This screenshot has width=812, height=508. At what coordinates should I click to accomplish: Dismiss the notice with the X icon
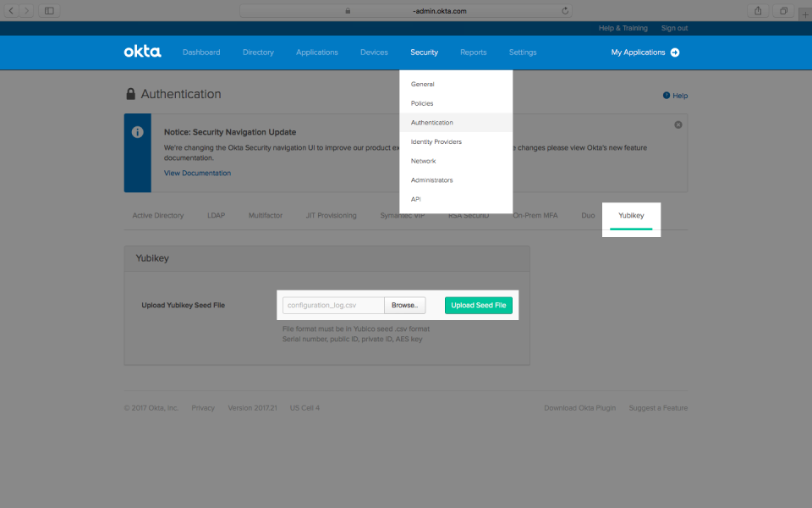click(678, 124)
